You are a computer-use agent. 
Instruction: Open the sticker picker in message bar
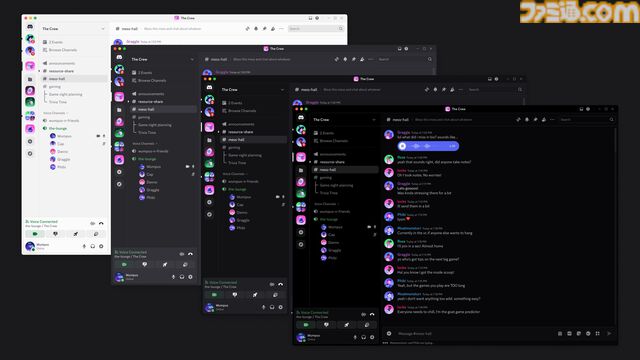579,333
